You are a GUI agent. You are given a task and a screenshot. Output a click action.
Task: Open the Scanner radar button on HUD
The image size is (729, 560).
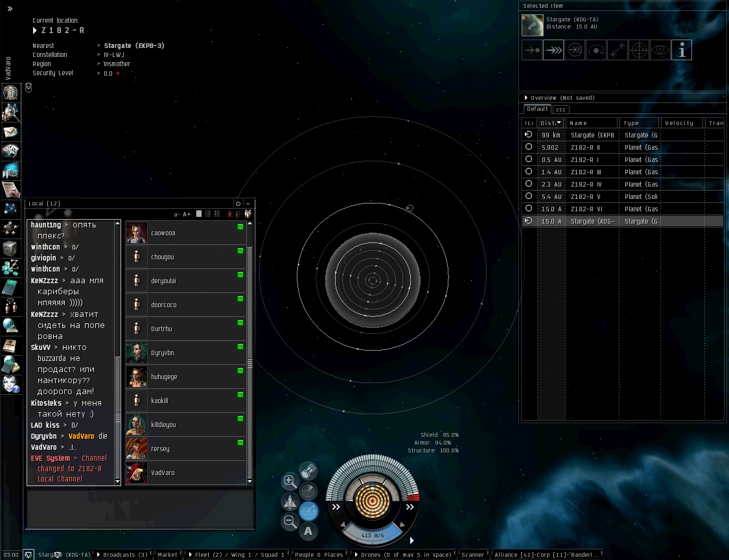[x=308, y=491]
